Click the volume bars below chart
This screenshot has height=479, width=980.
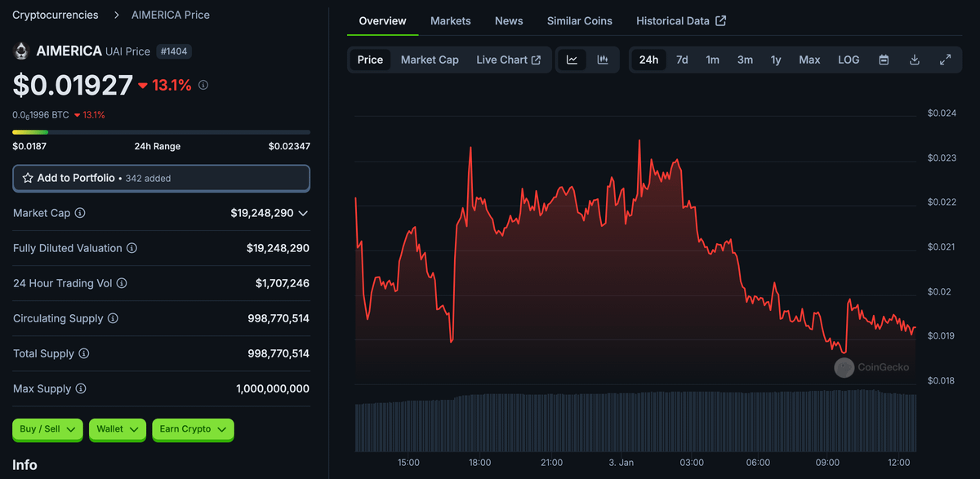point(635,423)
